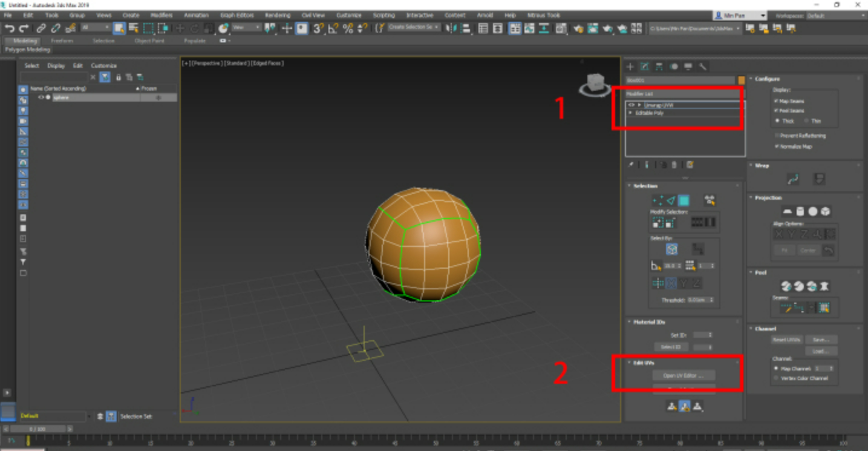Click the Open UV Editor button
Viewport: 868px width, 451px height.
pos(684,375)
